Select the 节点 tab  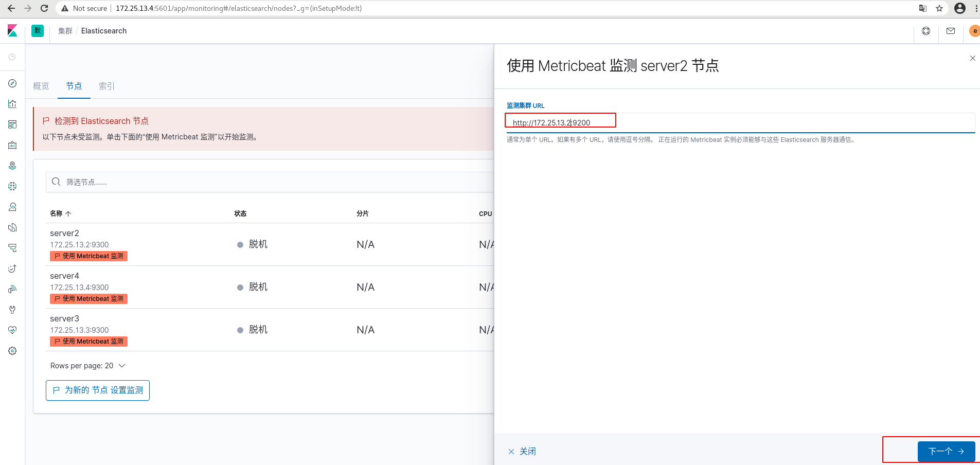point(74,86)
